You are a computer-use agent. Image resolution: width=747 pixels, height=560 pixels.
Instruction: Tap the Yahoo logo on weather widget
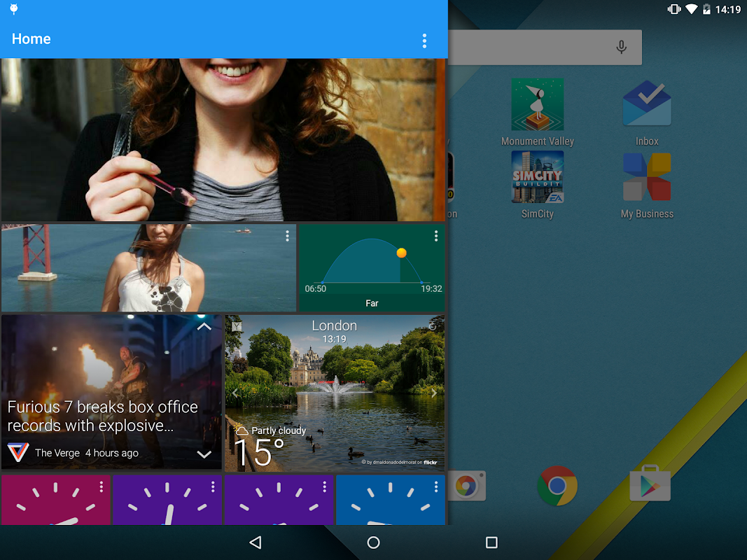237,326
